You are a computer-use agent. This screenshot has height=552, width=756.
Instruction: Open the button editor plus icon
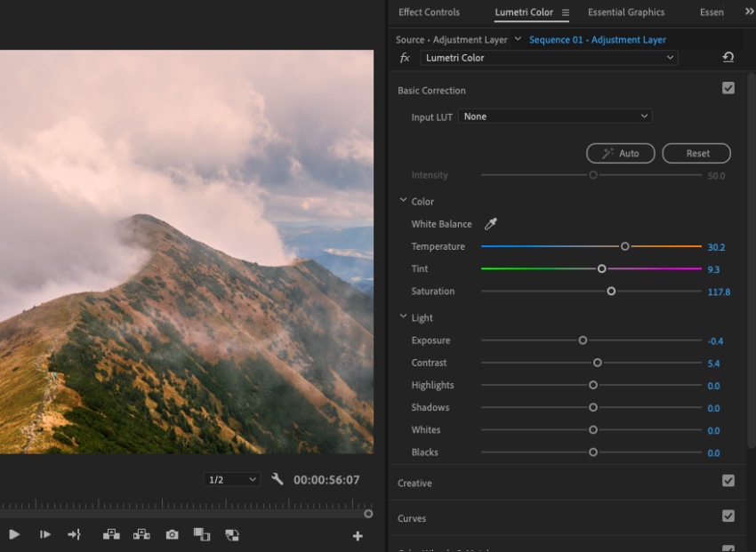tap(358, 536)
